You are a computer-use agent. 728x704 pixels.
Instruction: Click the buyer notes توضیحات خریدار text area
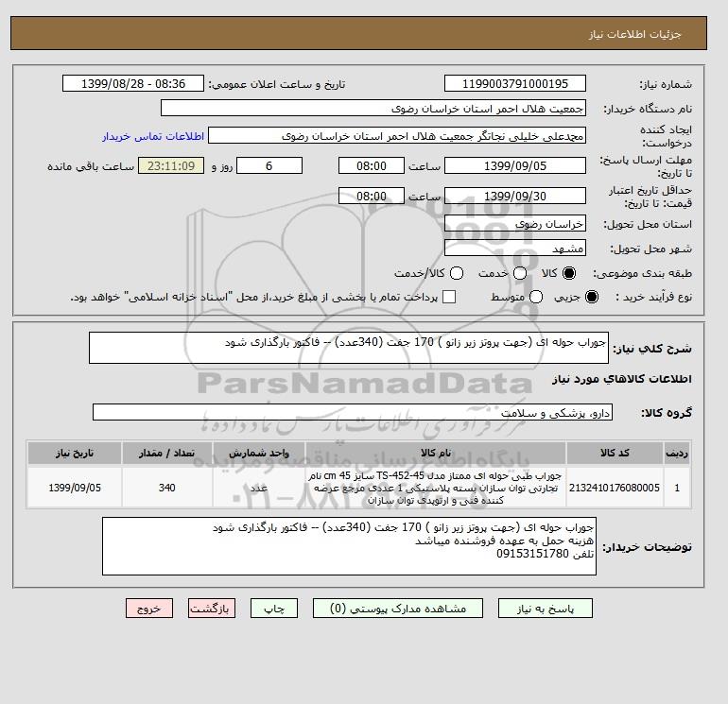[349, 546]
